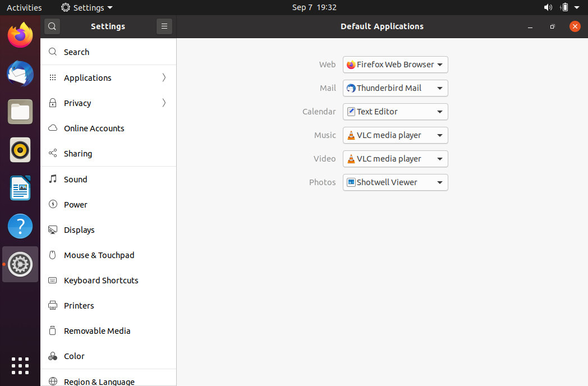Click the Sound music note icon

point(53,178)
